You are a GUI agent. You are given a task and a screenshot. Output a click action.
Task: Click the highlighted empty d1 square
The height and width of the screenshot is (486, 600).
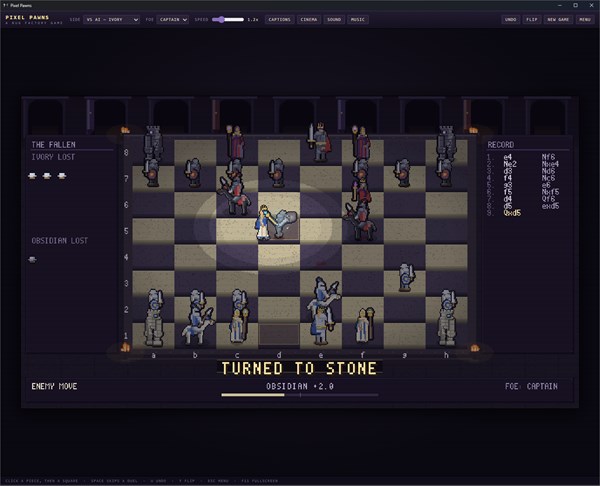click(279, 335)
